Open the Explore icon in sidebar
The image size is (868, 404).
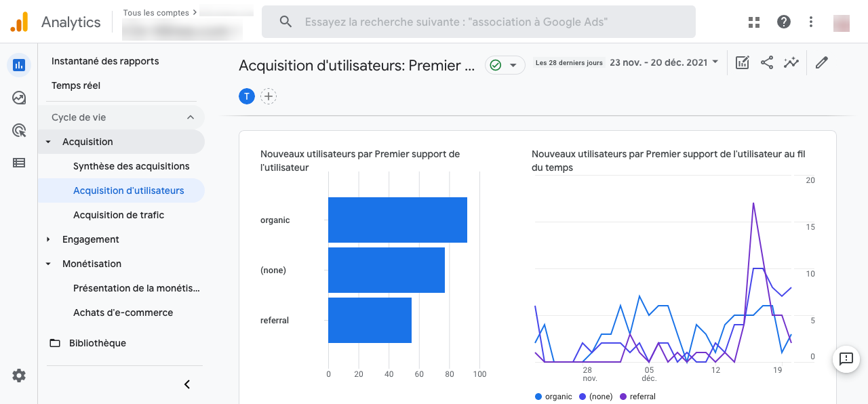19,98
